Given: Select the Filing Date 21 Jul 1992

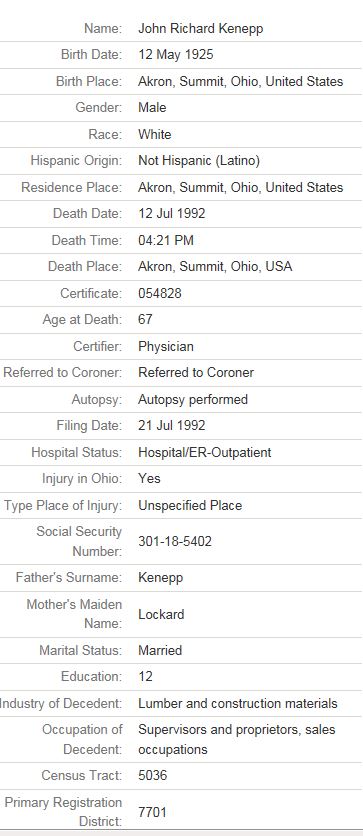Looking at the screenshot, I should pyautogui.click(x=172, y=425).
